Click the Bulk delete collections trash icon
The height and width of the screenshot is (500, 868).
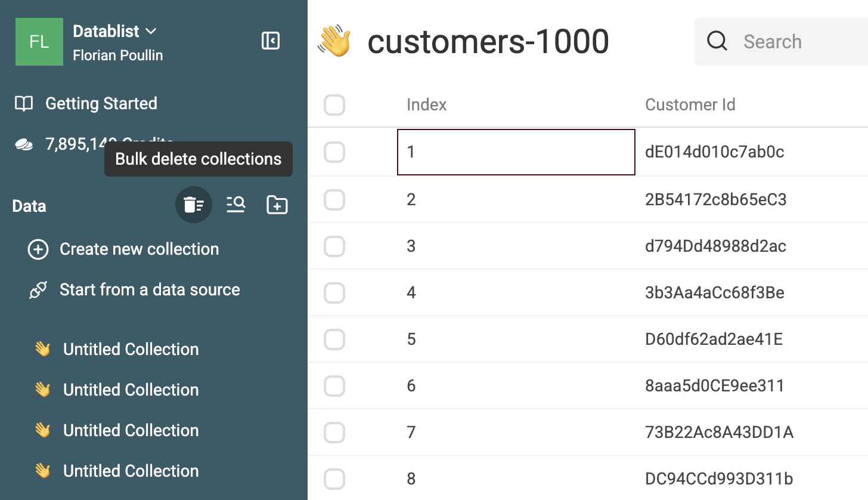pos(194,205)
